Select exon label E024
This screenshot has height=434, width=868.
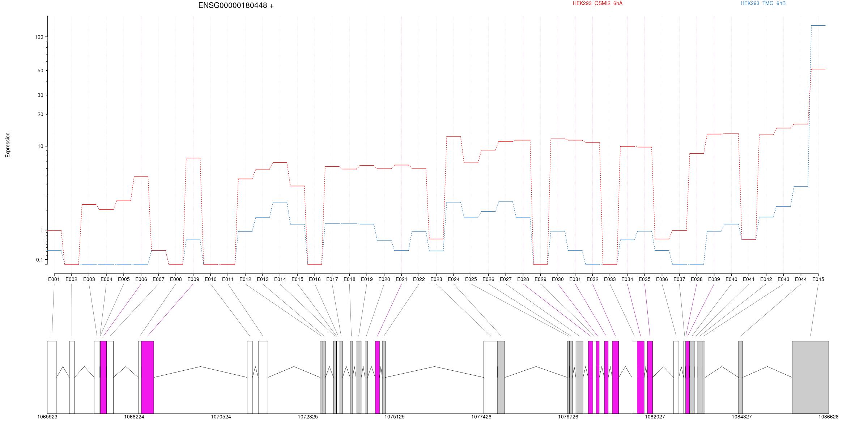[454, 279]
